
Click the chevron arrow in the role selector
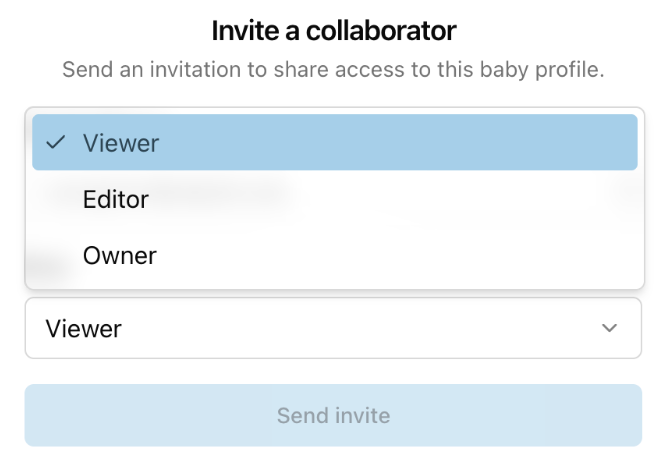[x=609, y=328]
